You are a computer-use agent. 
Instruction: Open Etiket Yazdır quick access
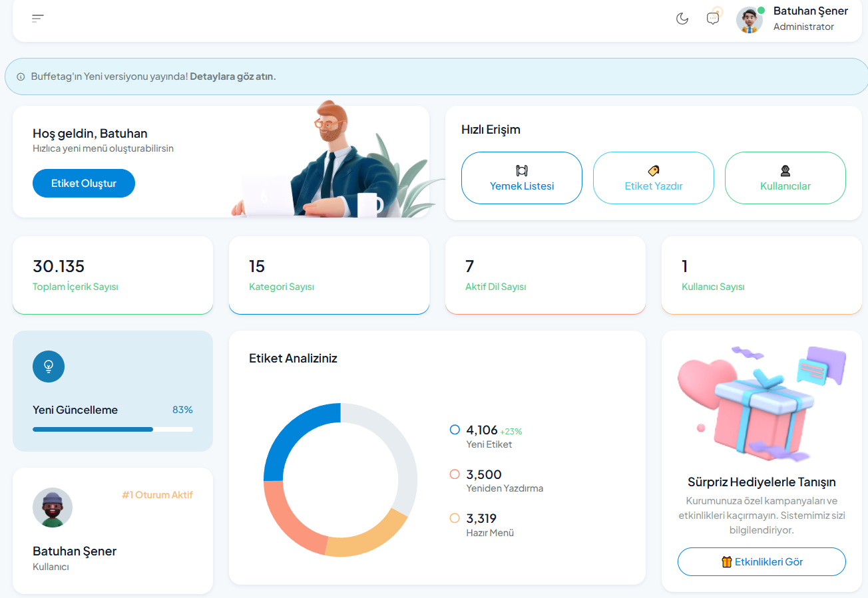point(654,178)
